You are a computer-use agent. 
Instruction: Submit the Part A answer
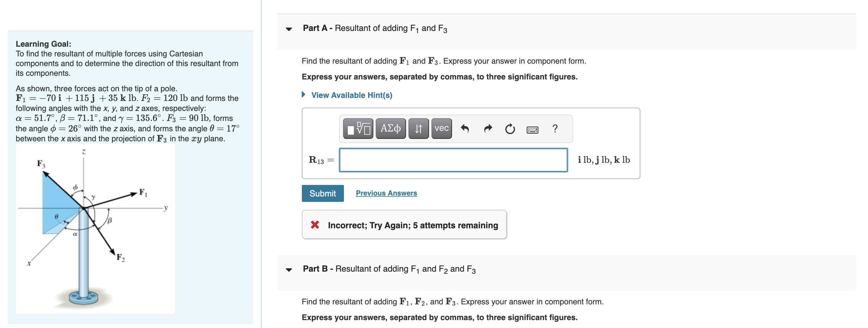[322, 193]
